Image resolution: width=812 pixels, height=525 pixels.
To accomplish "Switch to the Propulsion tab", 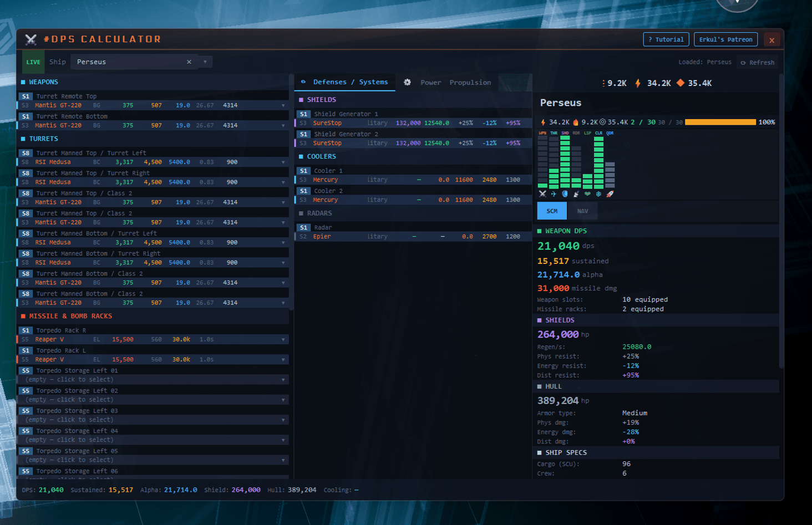I will [470, 83].
